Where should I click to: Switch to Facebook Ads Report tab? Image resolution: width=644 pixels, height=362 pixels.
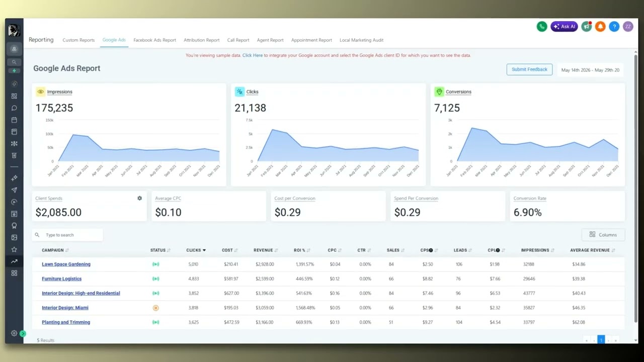154,40
